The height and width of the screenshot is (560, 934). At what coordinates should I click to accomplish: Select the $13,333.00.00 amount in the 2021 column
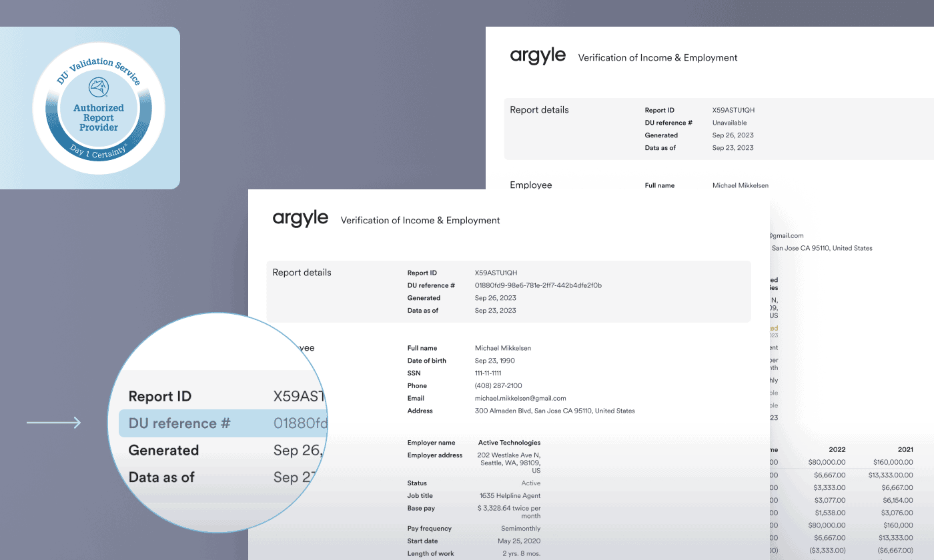tap(891, 475)
